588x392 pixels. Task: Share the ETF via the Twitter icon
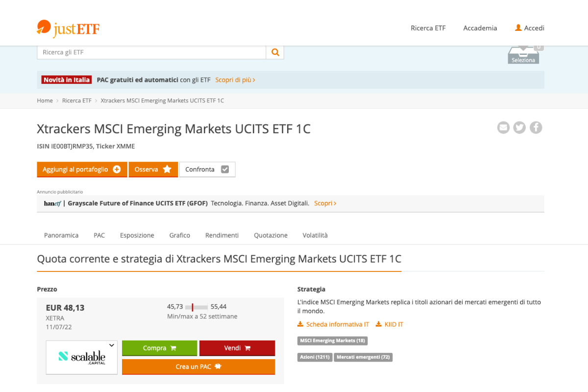(x=519, y=127)
